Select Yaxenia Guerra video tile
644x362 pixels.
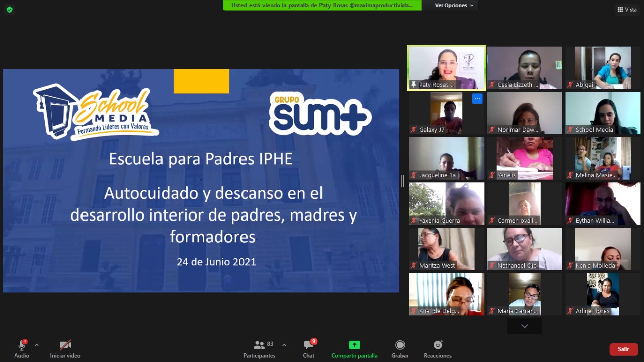446,204
